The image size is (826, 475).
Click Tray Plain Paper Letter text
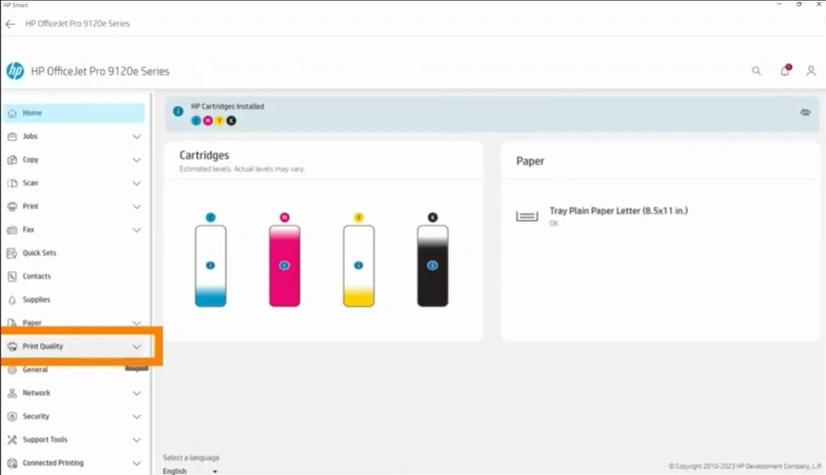(x=618, y=211)
